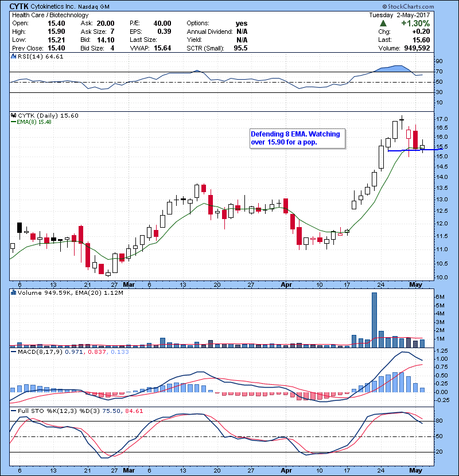Click the blue legend dash before MACD(8,17,9)

click(13, 352)
